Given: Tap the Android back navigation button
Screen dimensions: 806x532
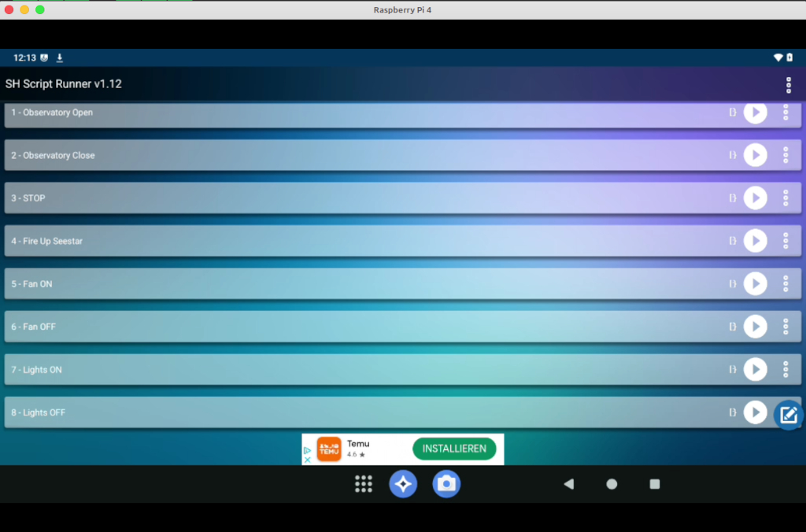Looking at the screenshot, I should [568, 484].
